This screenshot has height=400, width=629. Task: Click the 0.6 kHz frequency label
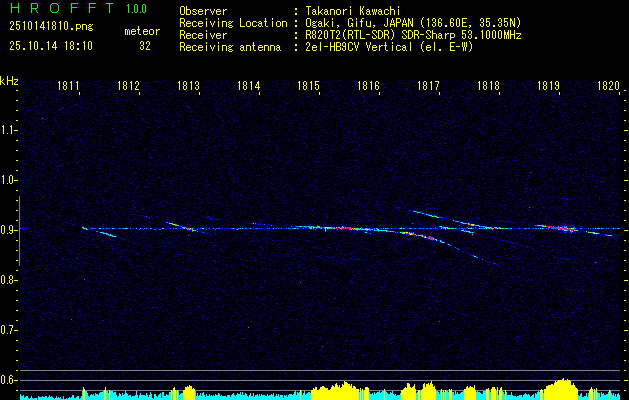7,380
